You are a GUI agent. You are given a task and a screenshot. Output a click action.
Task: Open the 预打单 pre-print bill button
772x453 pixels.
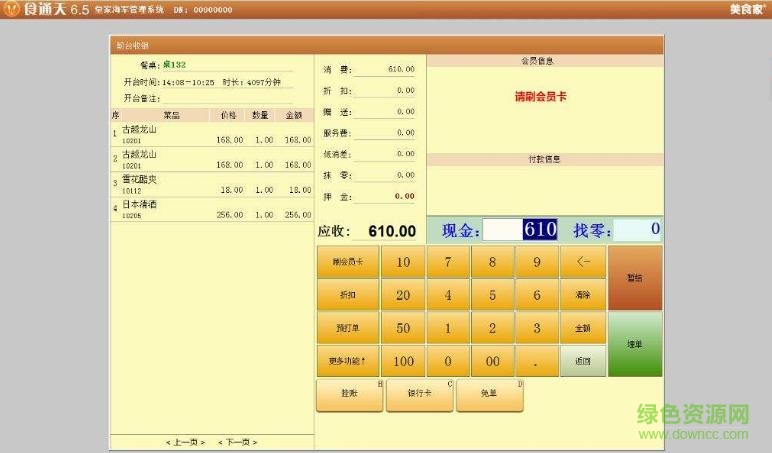pyautogui.click(x=347, y=328)
